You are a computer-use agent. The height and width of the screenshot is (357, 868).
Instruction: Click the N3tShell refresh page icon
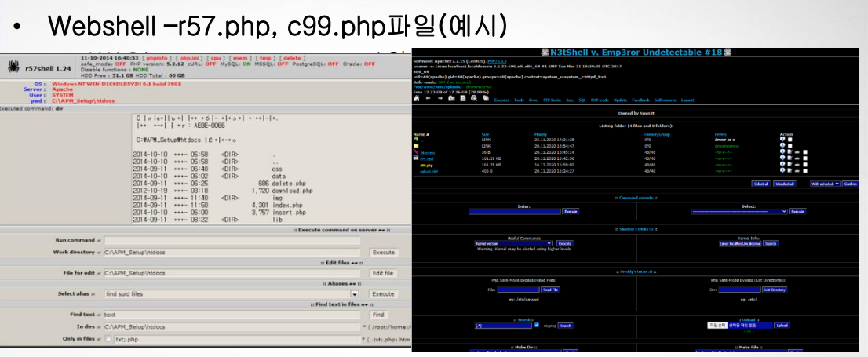[463, 99]
